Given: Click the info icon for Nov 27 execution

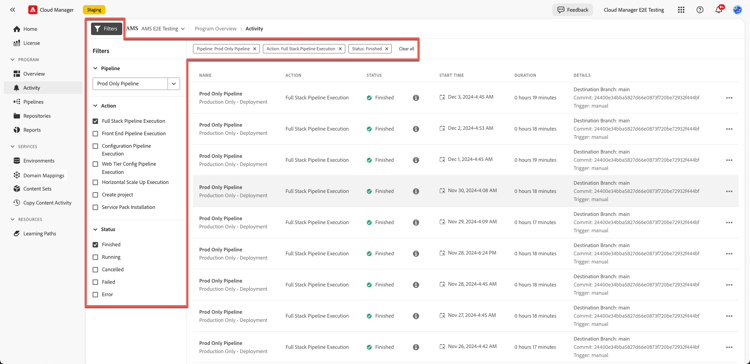Looking at the screenshot, I should point(416,316).
